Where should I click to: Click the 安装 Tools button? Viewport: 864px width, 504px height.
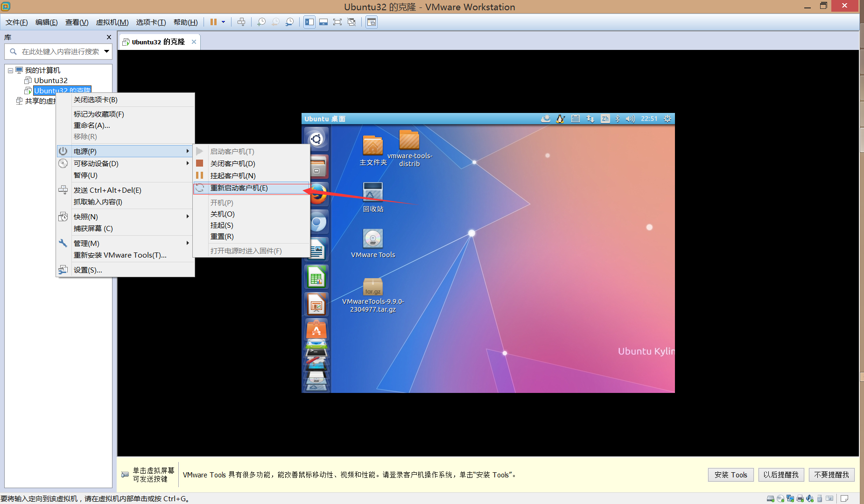[x=731, y=475]
